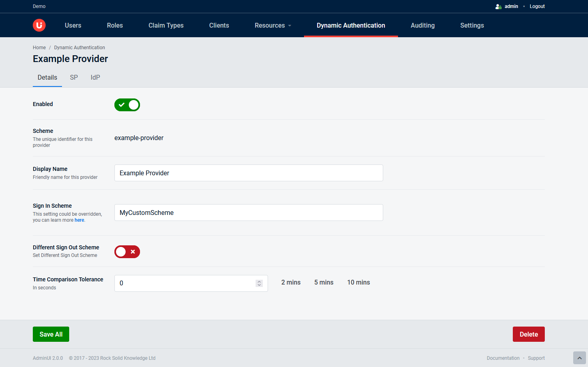Click the Home breadcrumb link

(39, 47)
